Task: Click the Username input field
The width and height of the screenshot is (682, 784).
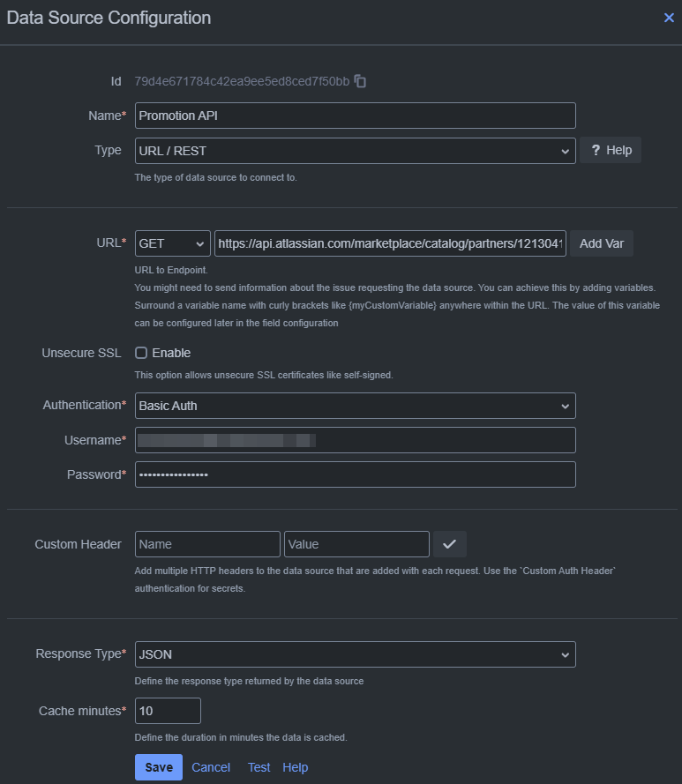Action: pyautogui.click(x=355, y=440)
